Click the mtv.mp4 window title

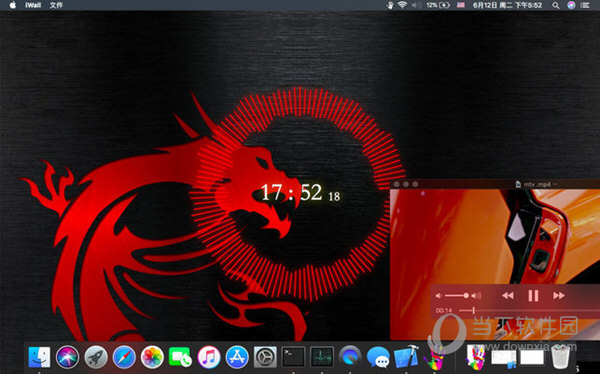click(537, 185)
